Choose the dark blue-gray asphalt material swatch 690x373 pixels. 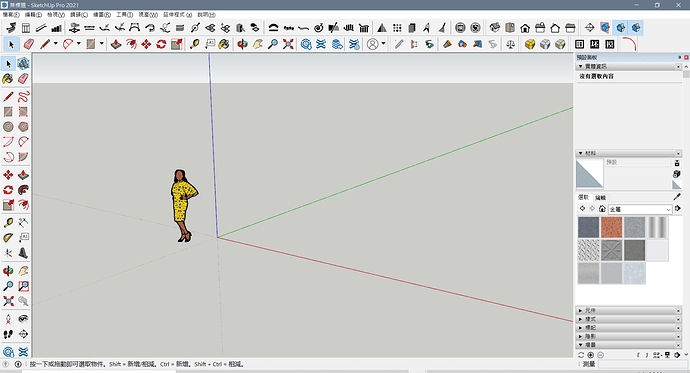(588, 227)
